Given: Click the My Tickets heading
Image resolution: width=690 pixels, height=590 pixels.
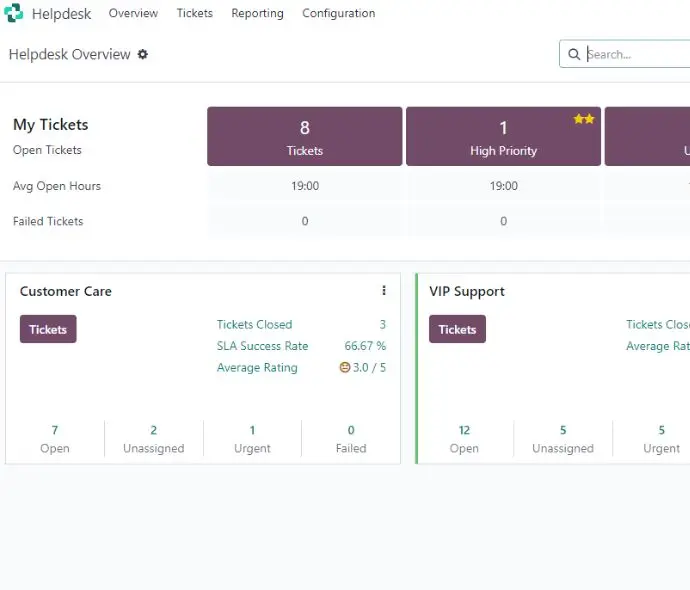Looking at the screenshot, I should click(51, 125).
